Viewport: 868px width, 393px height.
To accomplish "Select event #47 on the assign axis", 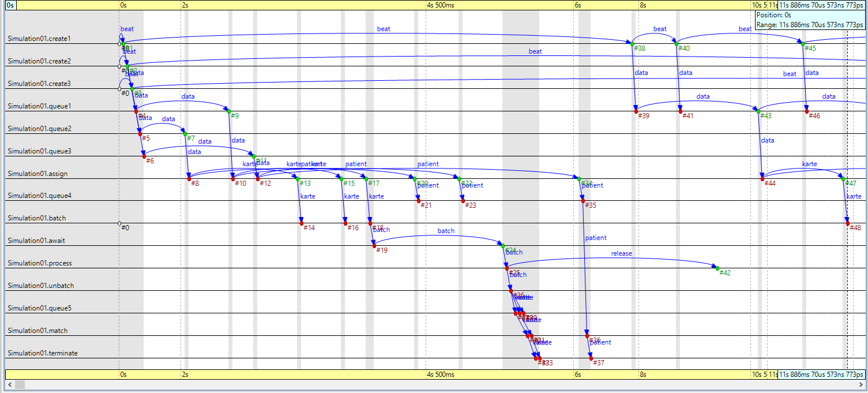I will [x=843, y=179].
